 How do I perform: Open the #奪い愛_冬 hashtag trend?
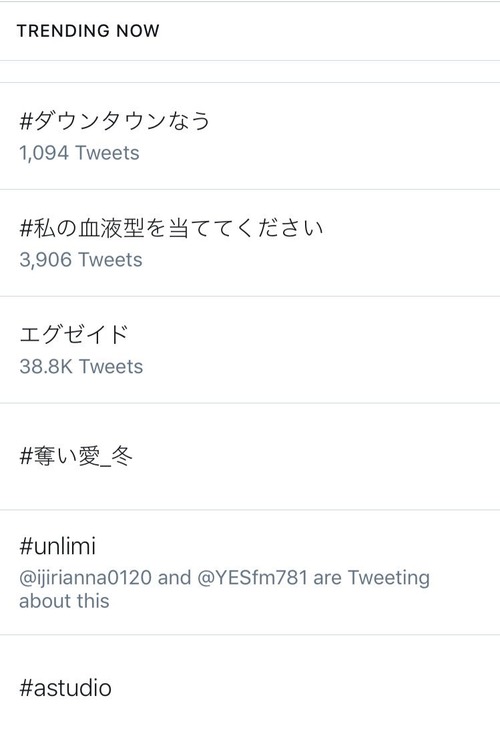pyautogui.click(x=76, y=456)
